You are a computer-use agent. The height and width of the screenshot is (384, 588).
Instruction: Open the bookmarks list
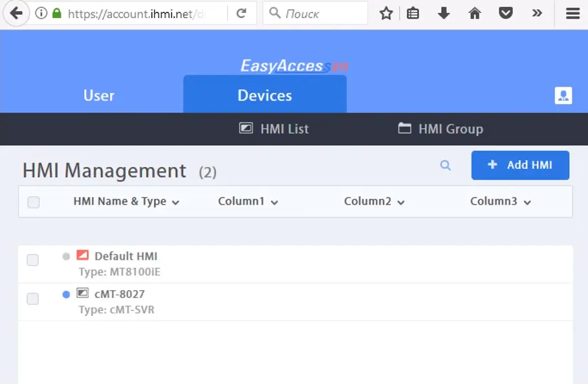[413, 14]
